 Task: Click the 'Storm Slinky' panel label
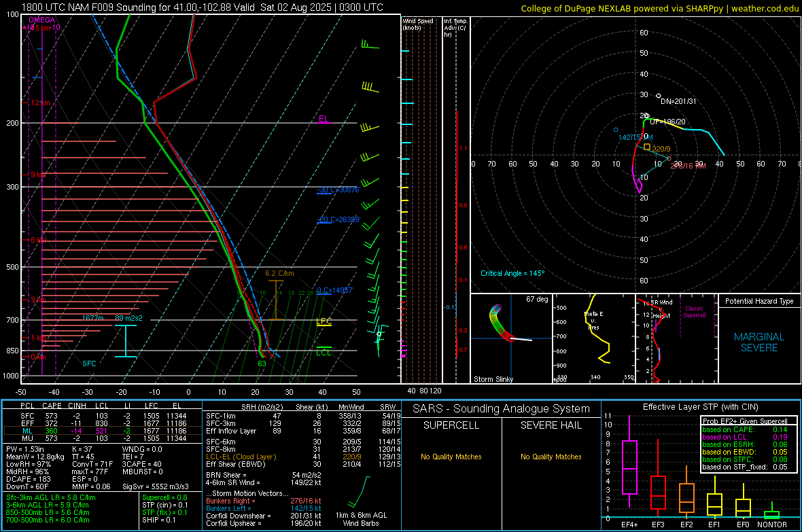[493, 379]
